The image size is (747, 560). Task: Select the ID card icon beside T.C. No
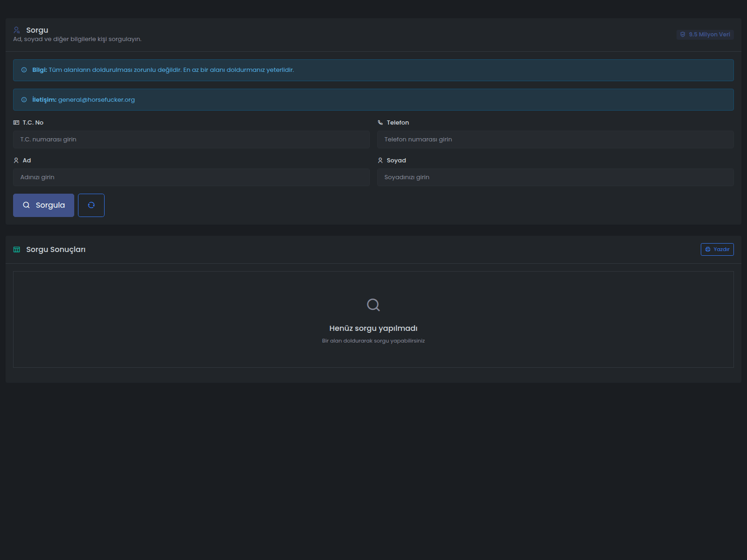[x=17, y=122]
